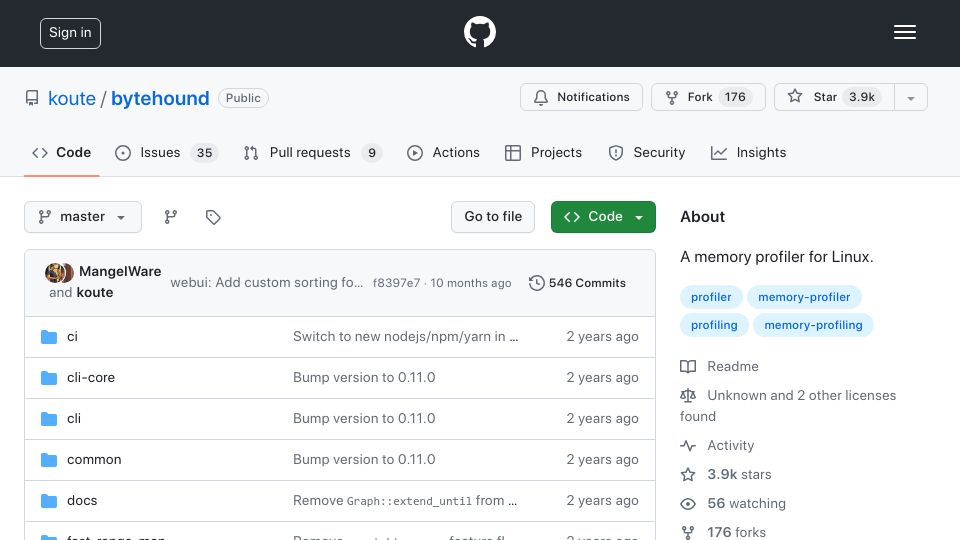Open the koute owner link
This screenshot has height=540, width=960.
[72, 98]
